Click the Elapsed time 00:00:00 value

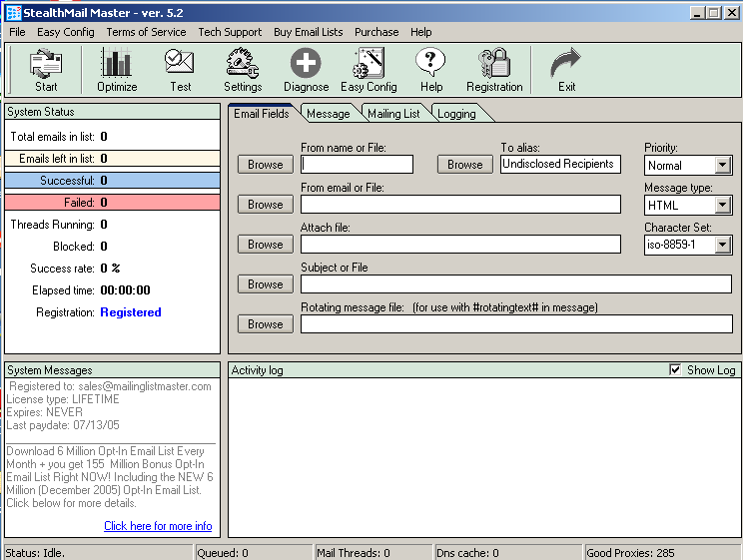point(125,289)
